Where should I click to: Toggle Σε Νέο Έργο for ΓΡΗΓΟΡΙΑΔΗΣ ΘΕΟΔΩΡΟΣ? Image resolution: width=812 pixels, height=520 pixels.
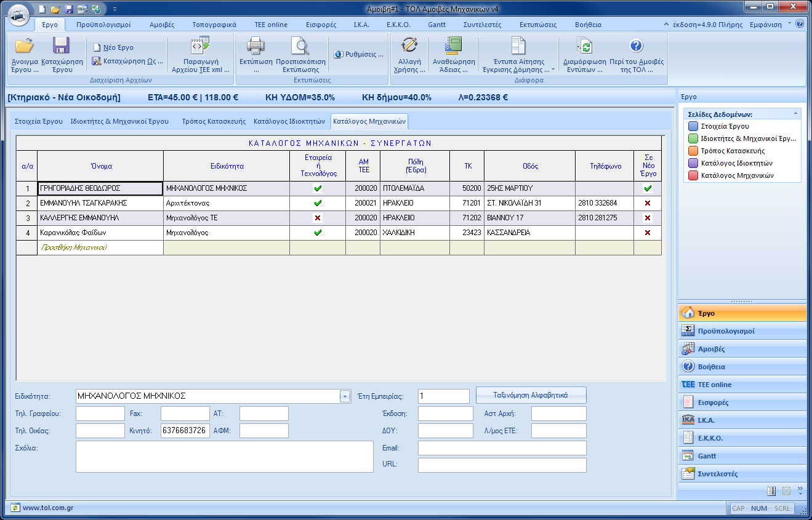coord(648,188)
